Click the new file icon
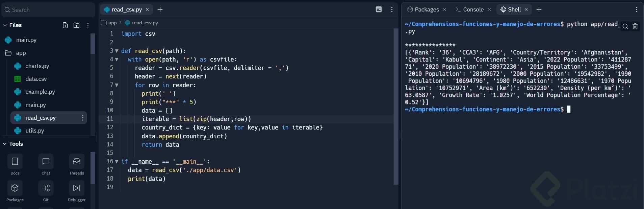 coord(66,25)
